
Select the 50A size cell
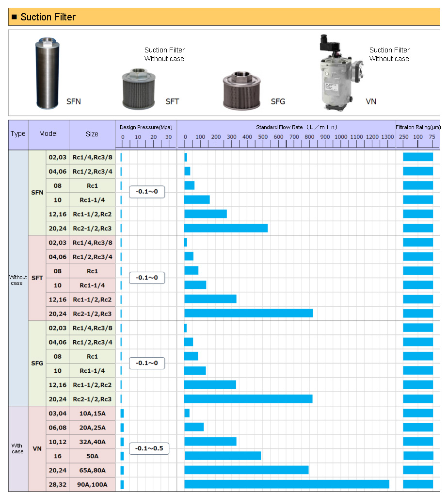[93, 456]
